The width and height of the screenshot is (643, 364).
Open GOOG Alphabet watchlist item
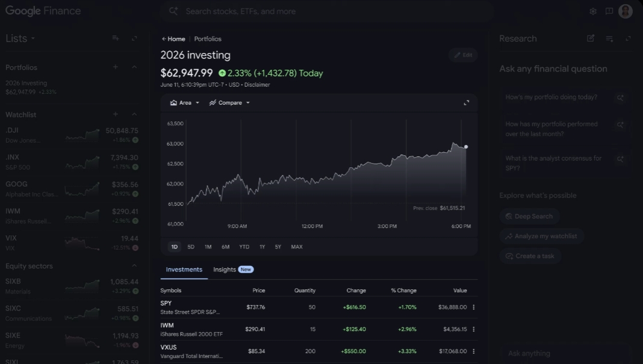click(72, 189)
